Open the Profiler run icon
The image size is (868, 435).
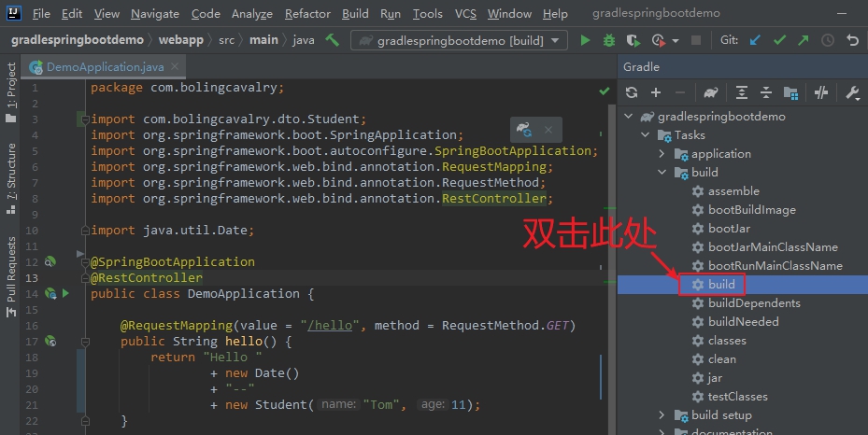tap(658, 40)
